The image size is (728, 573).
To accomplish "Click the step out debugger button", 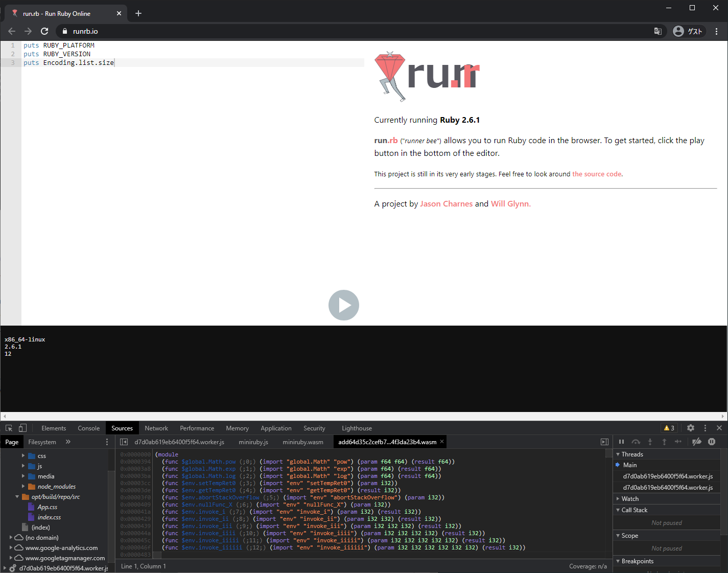I will click(x=664, y=442).
